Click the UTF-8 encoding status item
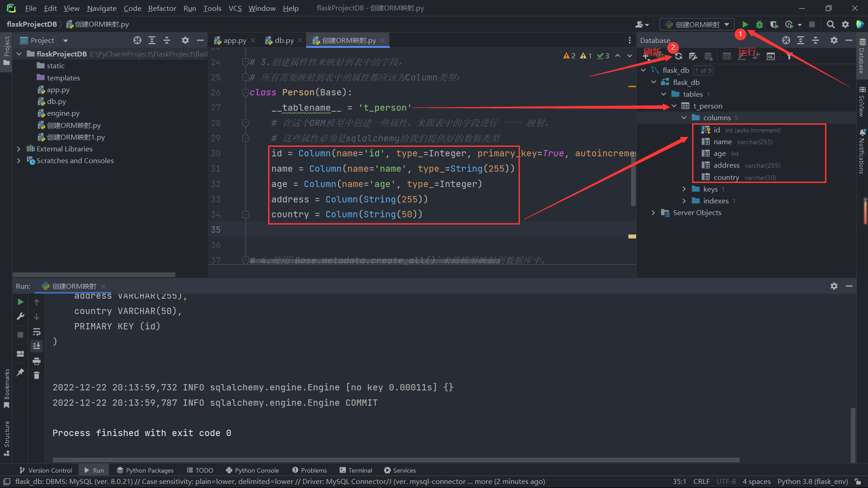 [726, 482]
